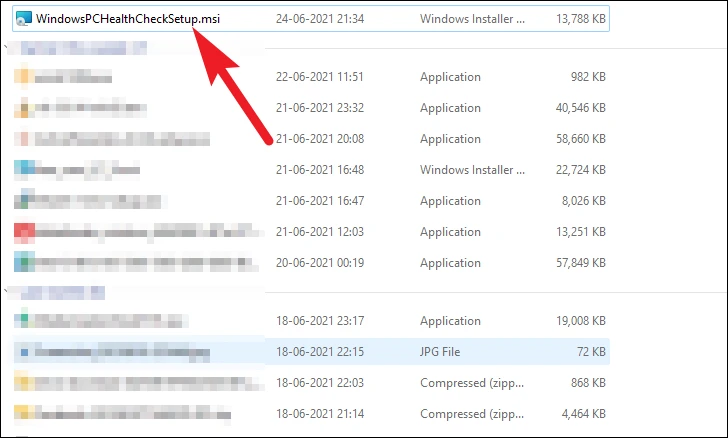Click the date 21-06-2021 20:08
The height and width of the screenshot is (438, 728).
click(320, 139)
